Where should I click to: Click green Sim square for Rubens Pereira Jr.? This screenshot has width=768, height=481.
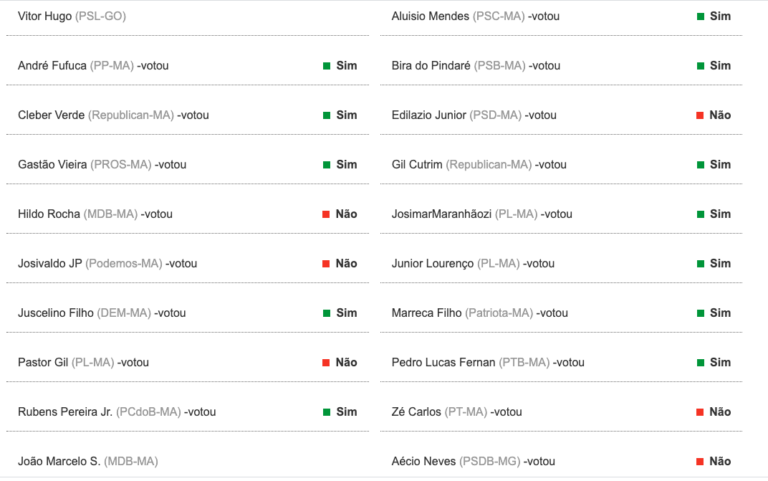coord(327,412)
